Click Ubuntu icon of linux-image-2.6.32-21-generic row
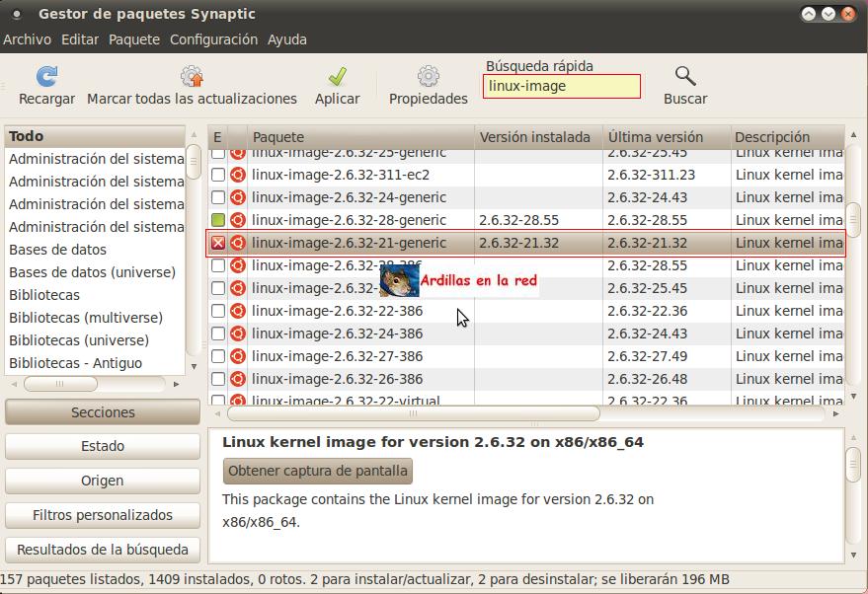 click(x=237, y=243)
